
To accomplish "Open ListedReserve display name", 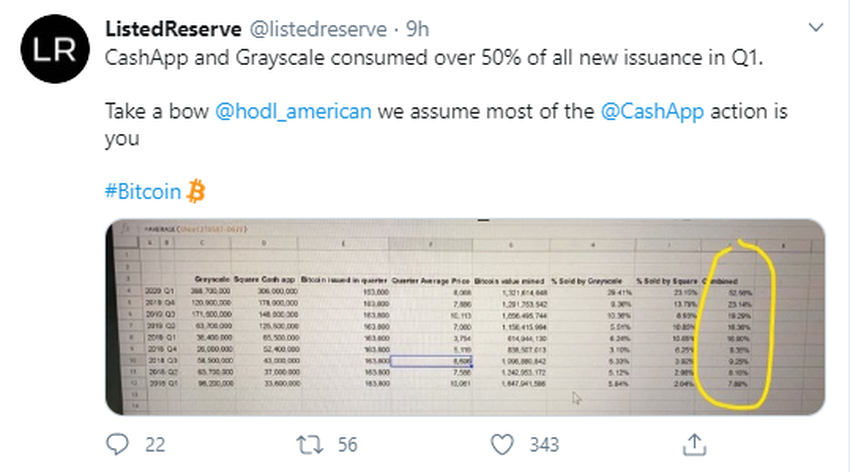I will point(173,29).
